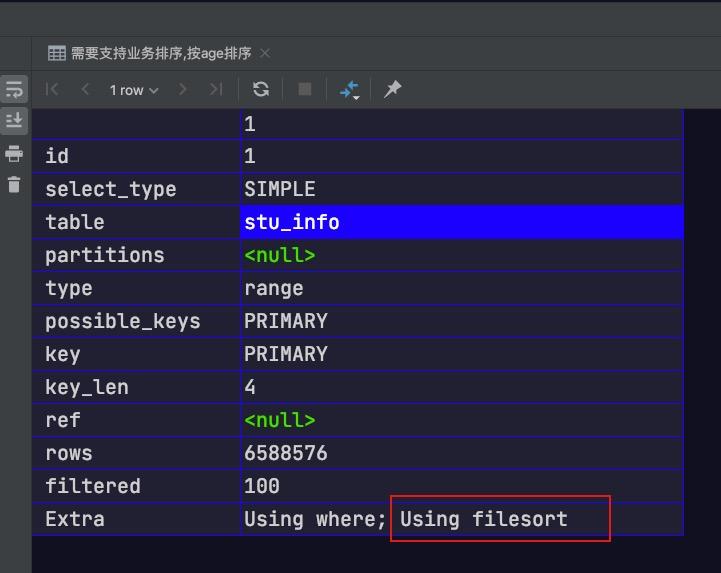Click the stop execution square button
Viewport: 721px width, 573px height.
coord(305,89)
